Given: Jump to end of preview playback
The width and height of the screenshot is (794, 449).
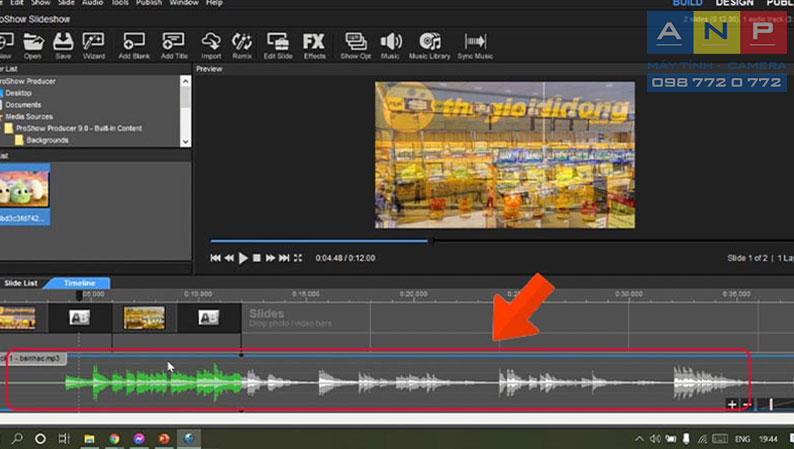Looking at the screenshot, I should click(284, 258).
